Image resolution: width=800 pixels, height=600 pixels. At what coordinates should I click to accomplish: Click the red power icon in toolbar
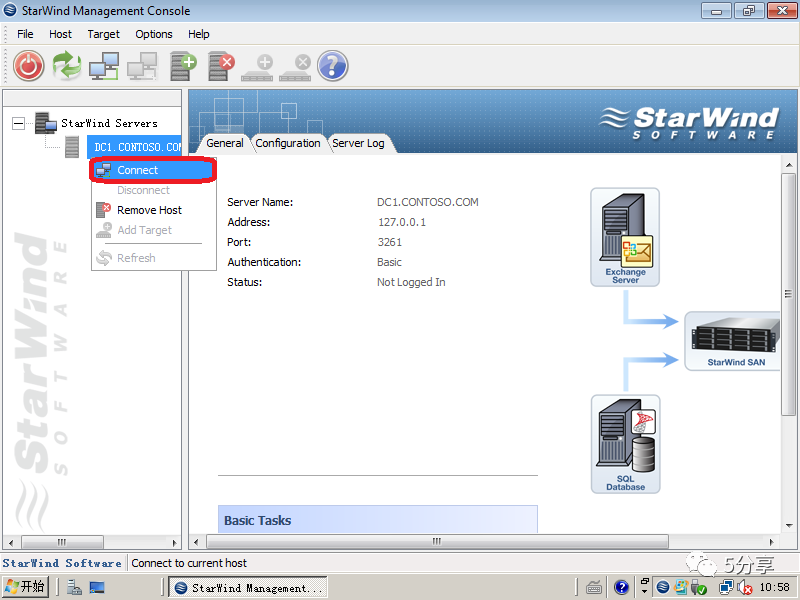pyautogui.click(x=29, y=66)
